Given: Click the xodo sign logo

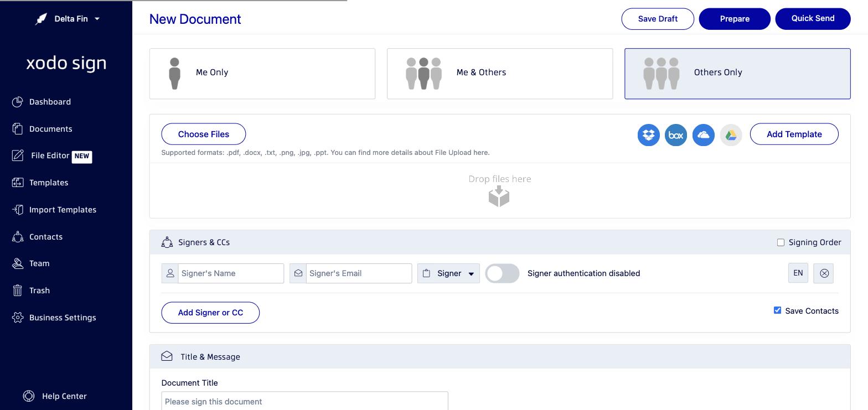Looking at the screenshot, I should pos(66,63).
